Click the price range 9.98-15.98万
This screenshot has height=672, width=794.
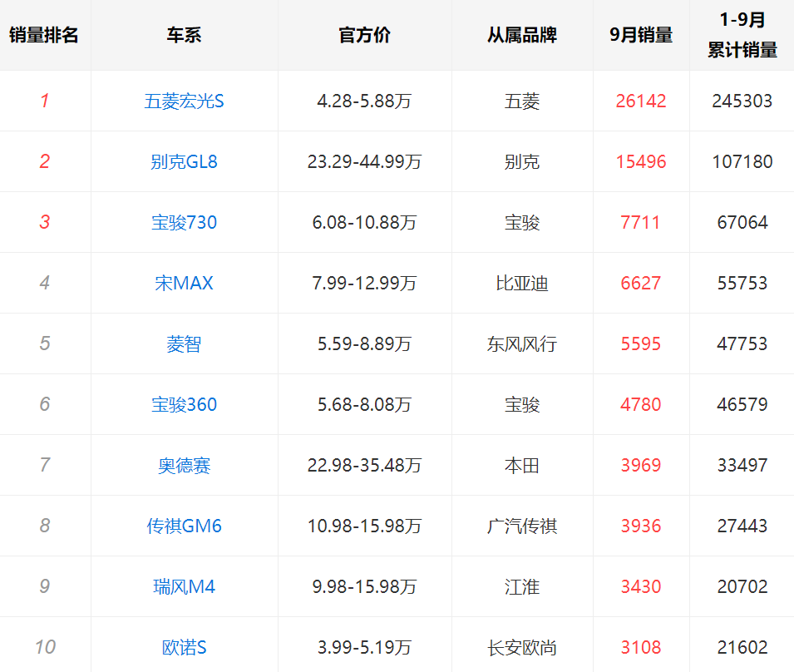(x=365, y=587)
